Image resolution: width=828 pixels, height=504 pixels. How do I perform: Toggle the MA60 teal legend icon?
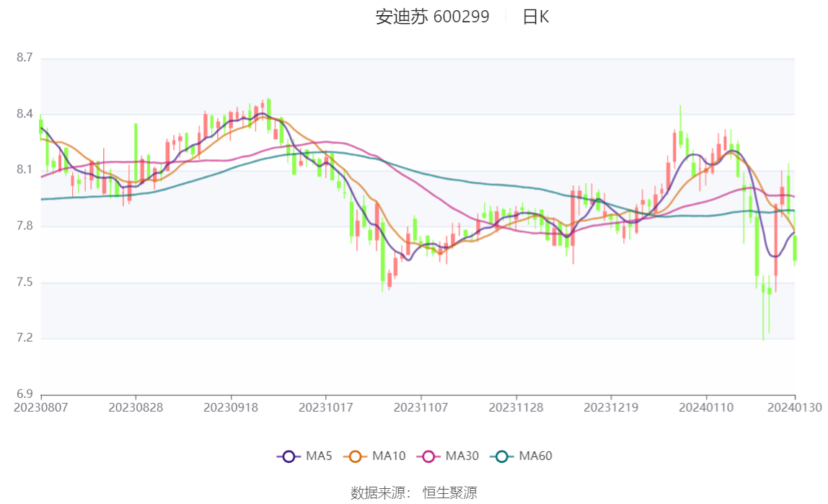tap(502, 456)
